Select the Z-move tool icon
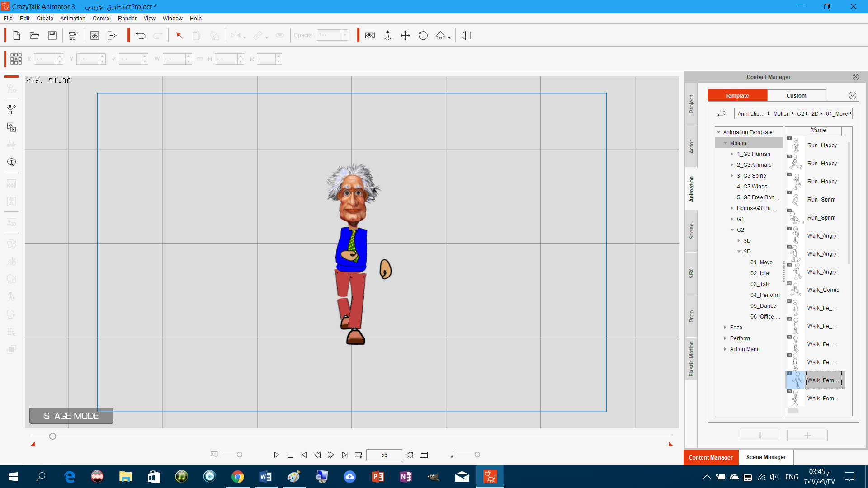 click(387, 36)
